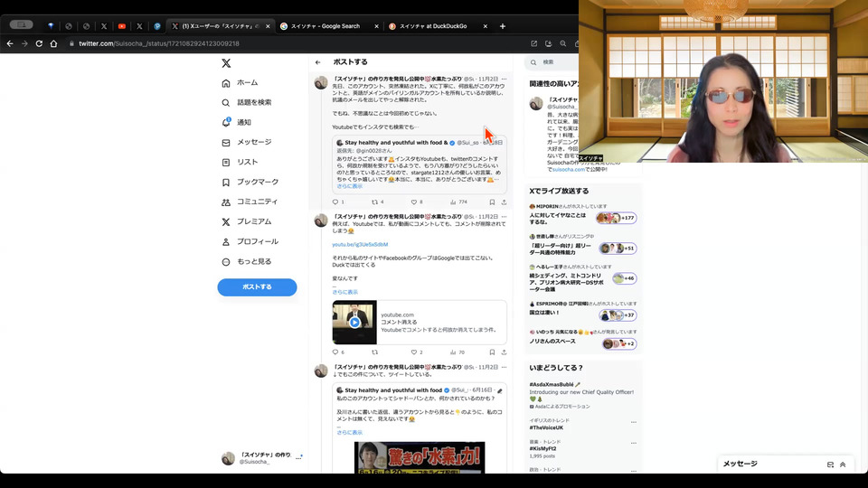
Task: Open コミュニティ in the sidebar
Action: tap(250, 202)
